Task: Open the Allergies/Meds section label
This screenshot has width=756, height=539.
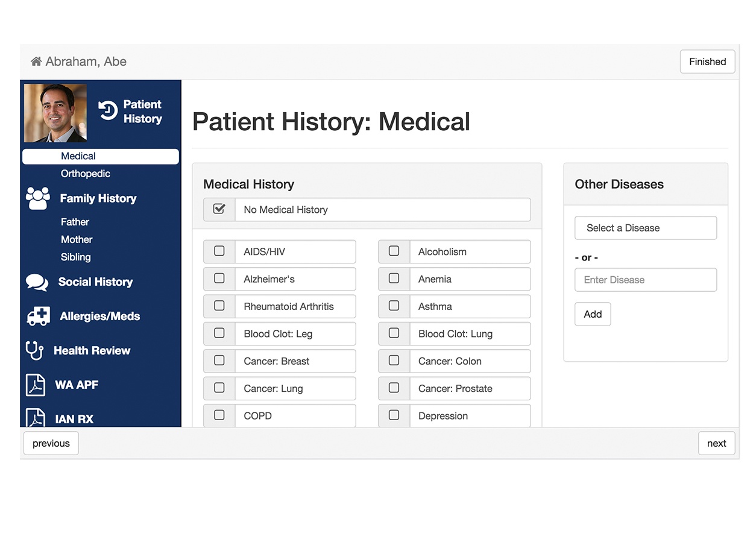Action: (100, 316)
